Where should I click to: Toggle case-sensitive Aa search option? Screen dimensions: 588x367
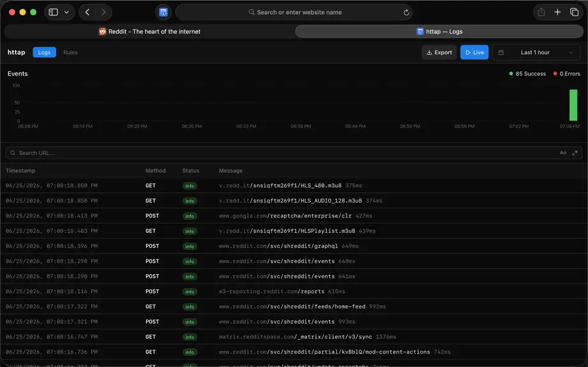pos(563,153)
